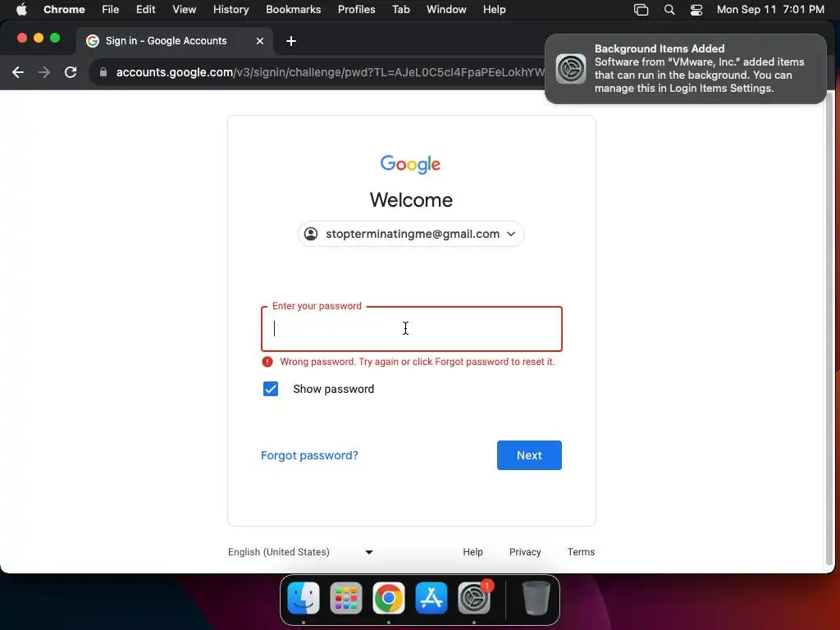Open Trash from the dock
Viewport: 840px width, 630px height.
(x=536, y=598)
